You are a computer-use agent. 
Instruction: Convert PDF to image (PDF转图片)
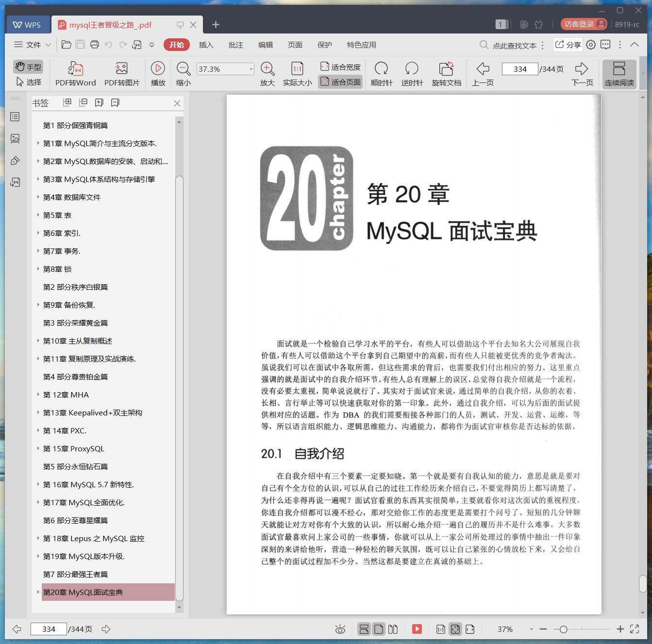(x=122, y=74)
